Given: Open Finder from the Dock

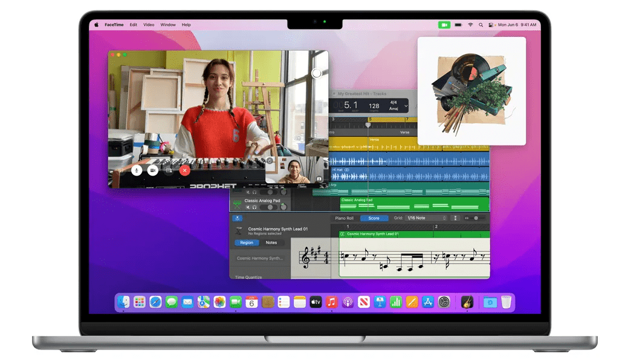Looking at the screenshot, I should [123, 302].
